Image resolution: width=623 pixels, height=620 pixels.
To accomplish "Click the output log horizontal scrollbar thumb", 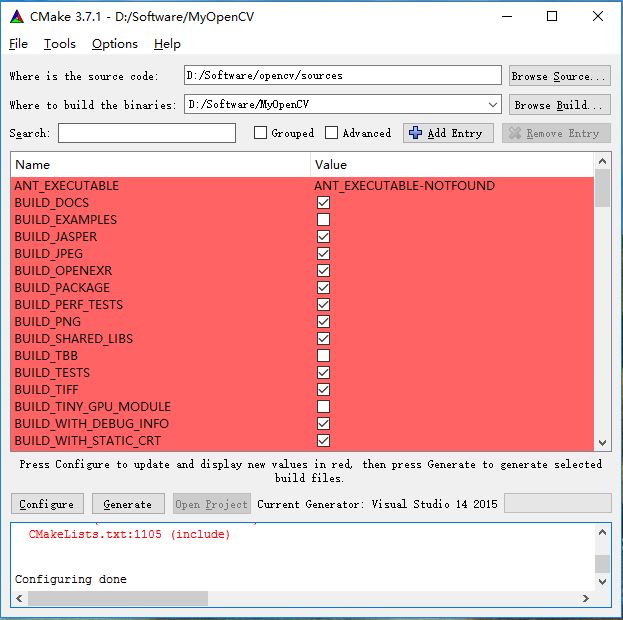I will [x=118, y=598].
